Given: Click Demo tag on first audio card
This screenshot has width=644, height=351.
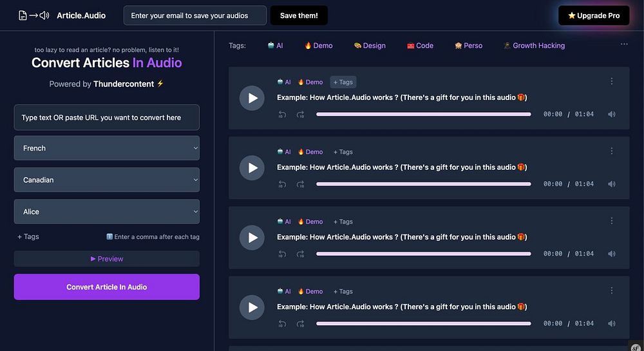Looking at the screenshot, I should [310, 82].
